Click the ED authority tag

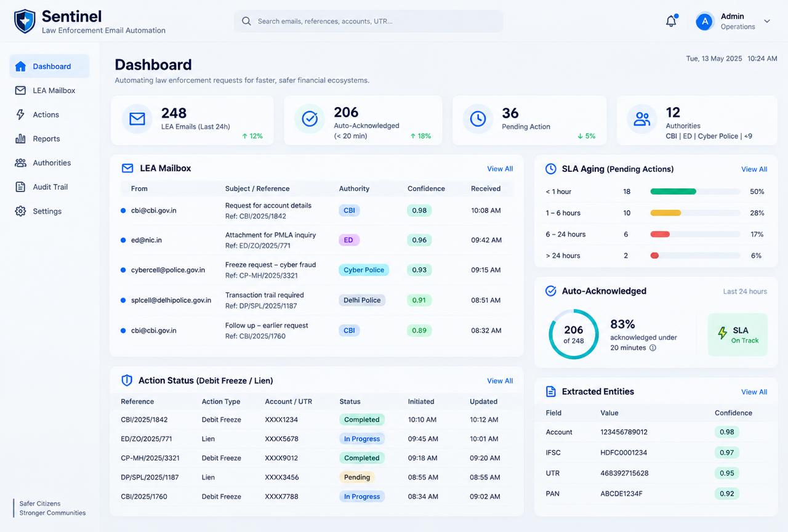348,240
